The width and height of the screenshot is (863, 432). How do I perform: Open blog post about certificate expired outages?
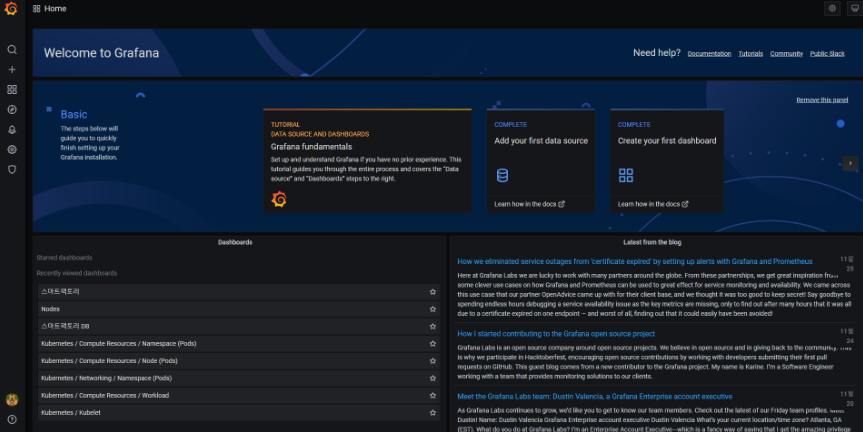click(x=635, y=261)
